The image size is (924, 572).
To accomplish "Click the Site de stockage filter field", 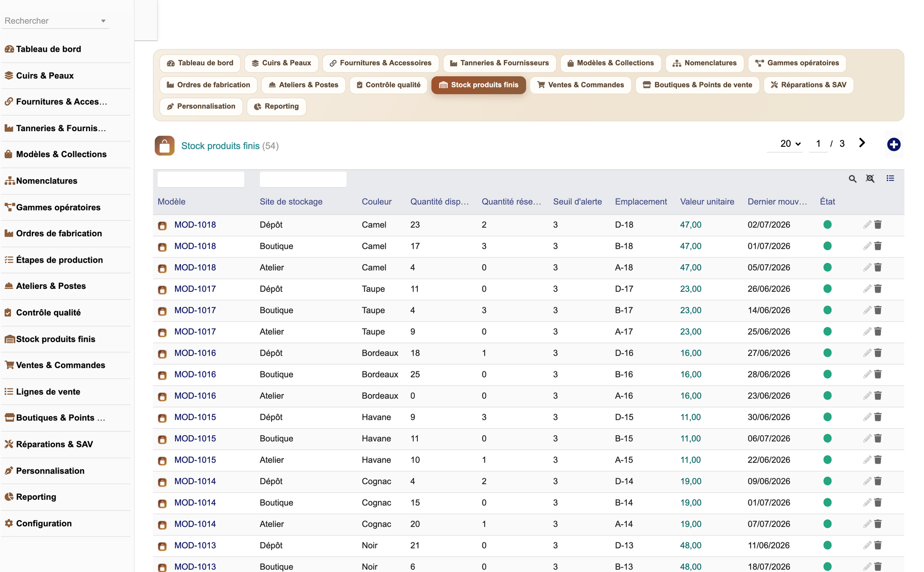I will click(303, 179).
